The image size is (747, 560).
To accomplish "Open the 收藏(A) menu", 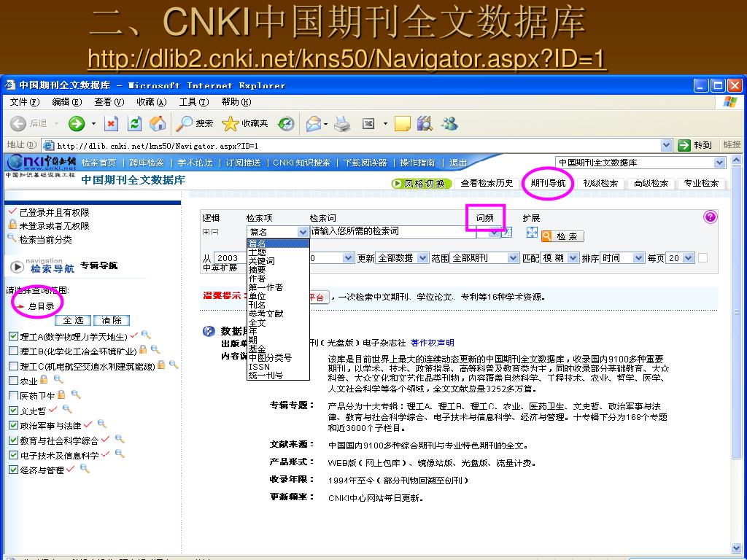I will point(152,102).
